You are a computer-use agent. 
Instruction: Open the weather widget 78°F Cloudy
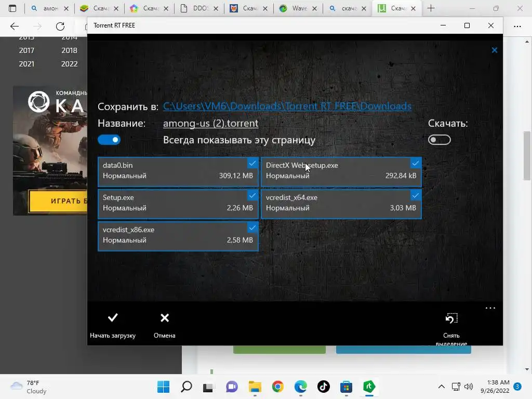[x=29, y=387]
